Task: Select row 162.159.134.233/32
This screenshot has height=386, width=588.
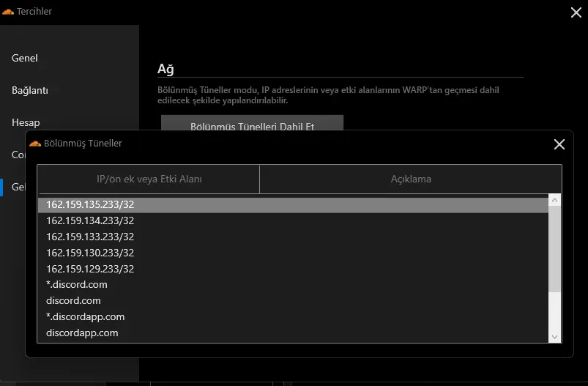Action: pos(293,220)
